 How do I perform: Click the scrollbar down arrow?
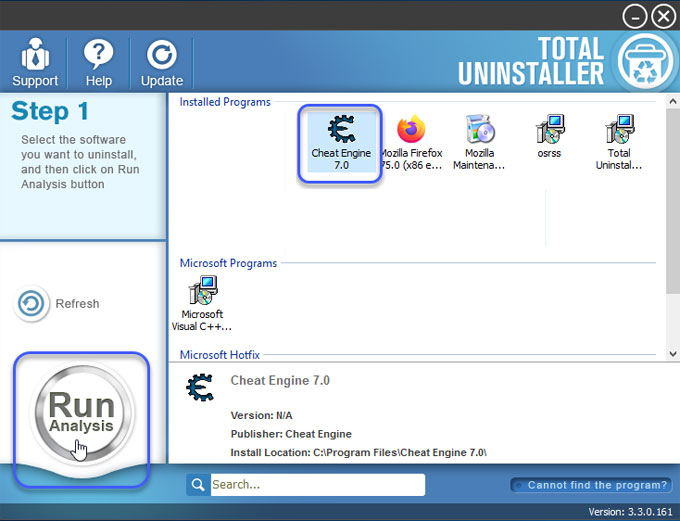[x=673, y=354]
